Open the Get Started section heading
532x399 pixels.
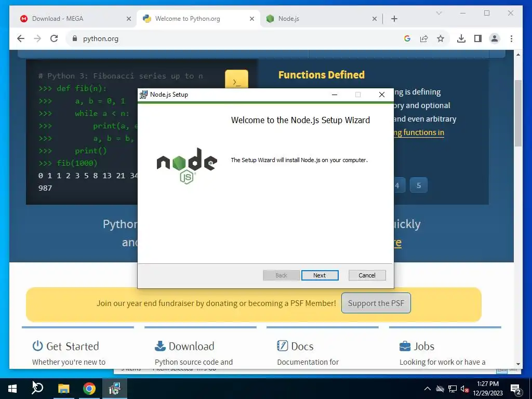(x=73, y=346)
